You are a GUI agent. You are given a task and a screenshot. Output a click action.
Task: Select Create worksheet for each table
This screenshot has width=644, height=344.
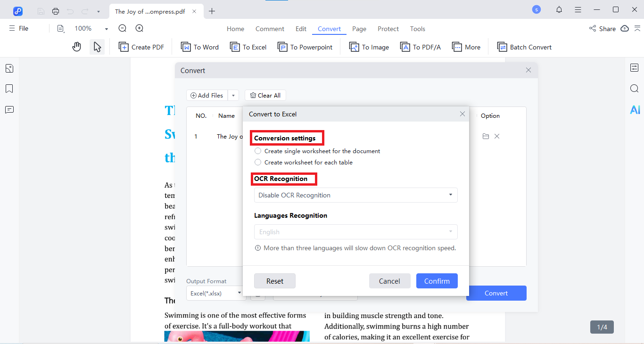click(x=258, y=162)
